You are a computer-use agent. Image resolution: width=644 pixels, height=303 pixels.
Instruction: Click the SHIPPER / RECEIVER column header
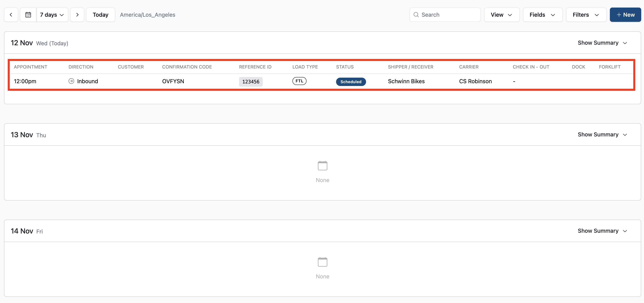tap(411, 67)
